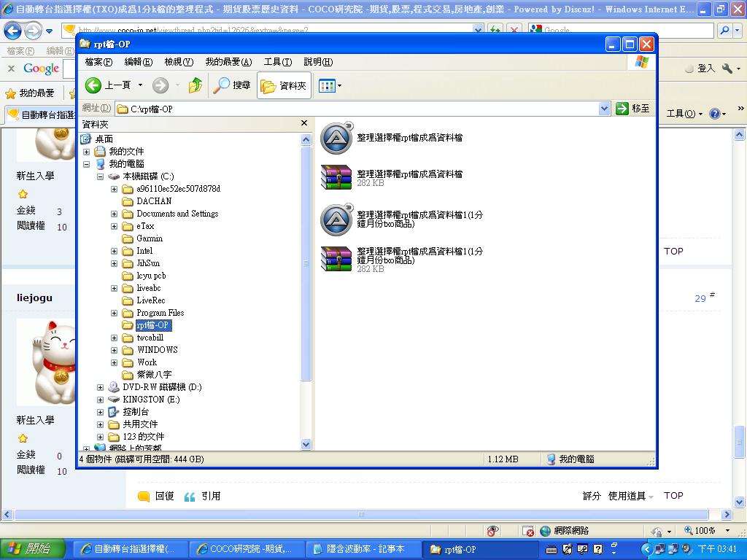
Task: Select the liveabc folder icon
Action: [x=127, y=288]
